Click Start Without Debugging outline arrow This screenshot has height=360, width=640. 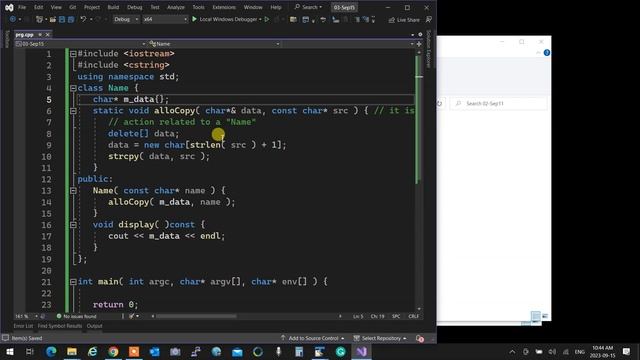(267, 19)
